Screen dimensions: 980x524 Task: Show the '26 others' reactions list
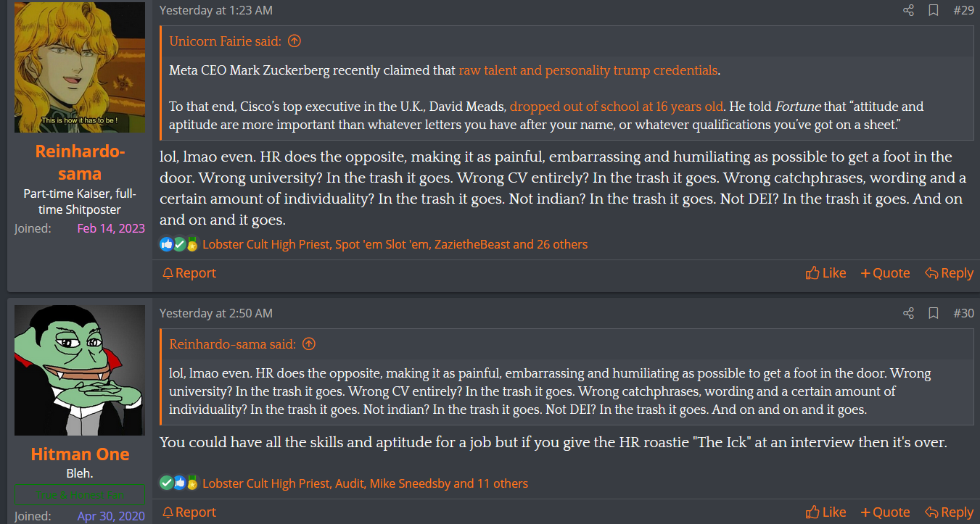(562, 245)
